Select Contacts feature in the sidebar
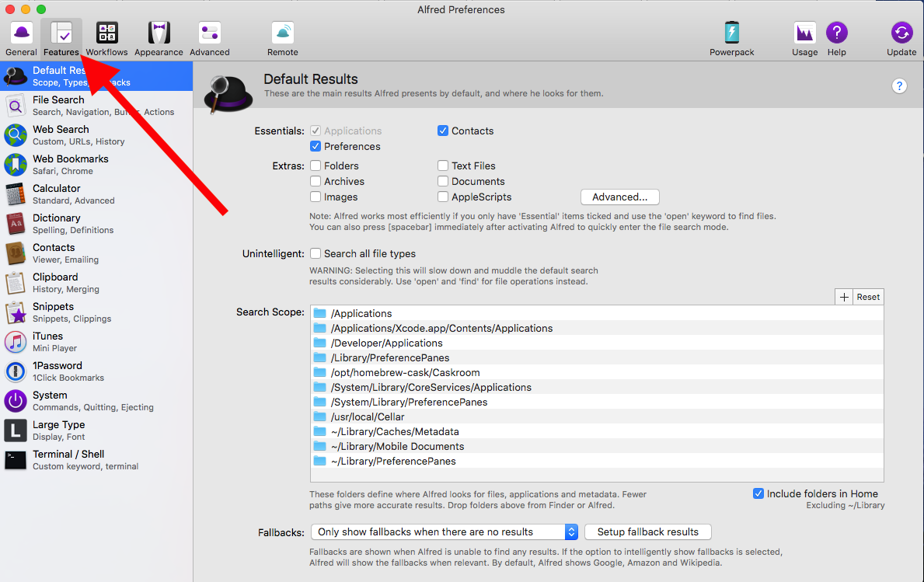 pos(96,253)
